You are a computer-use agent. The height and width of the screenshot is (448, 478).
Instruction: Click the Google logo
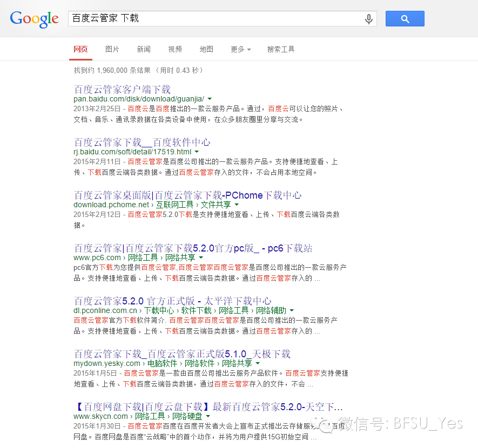(x=34, y=19)
